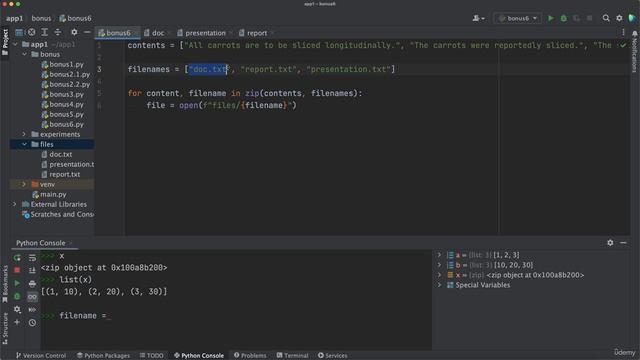
Task: Toggle the Bookmarks tool window side tab
Action: click(x=5, y=284)
